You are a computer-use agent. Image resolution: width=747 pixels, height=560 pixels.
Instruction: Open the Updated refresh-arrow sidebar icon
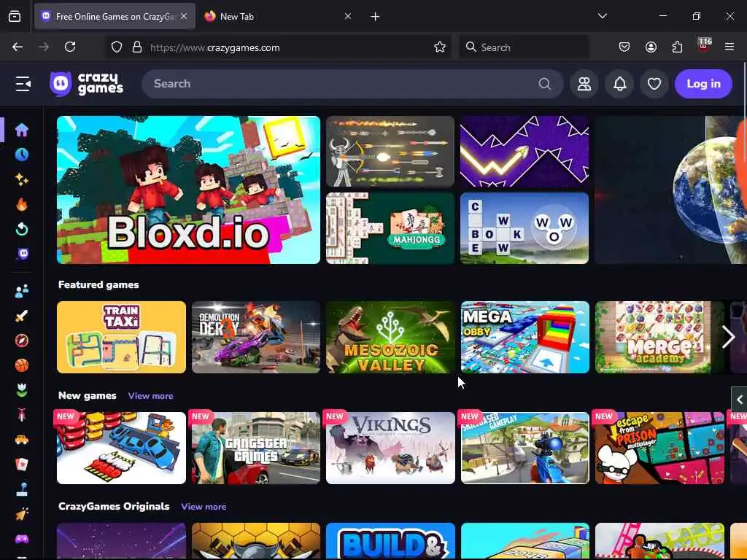(21, 229)
